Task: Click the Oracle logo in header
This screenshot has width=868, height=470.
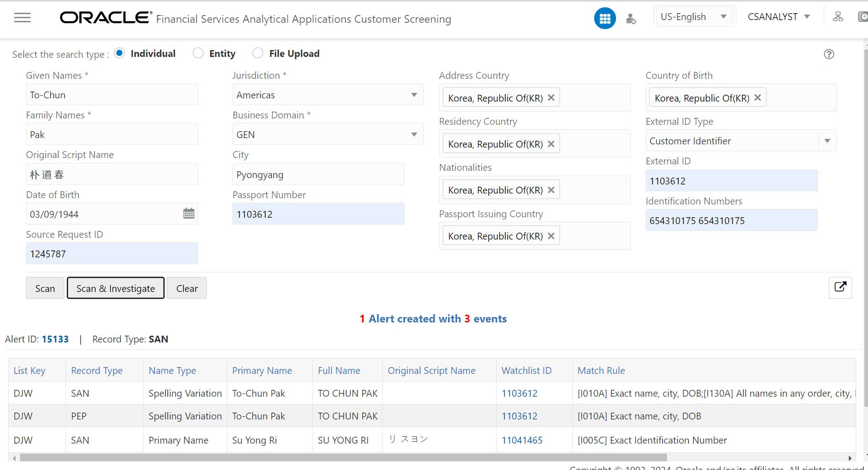Action: 105,17
